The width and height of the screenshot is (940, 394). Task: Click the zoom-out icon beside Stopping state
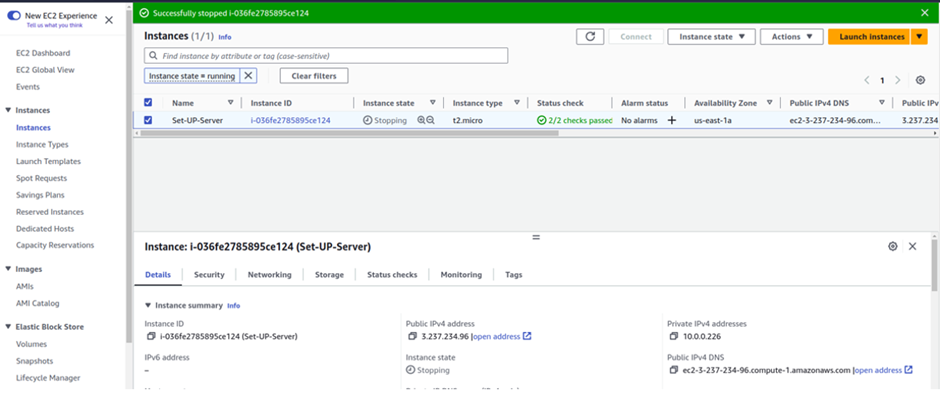[x=430, y=120]
